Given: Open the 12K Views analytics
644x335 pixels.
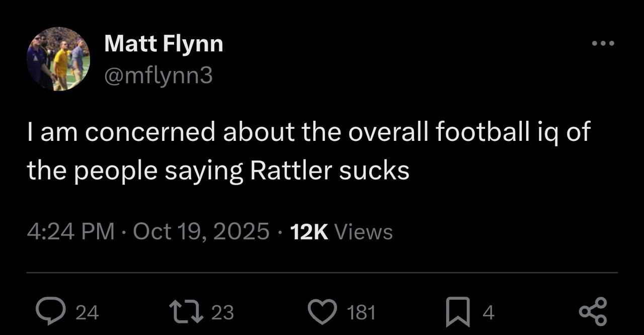Looking at the screenshot, I should [x=342, y=232].
